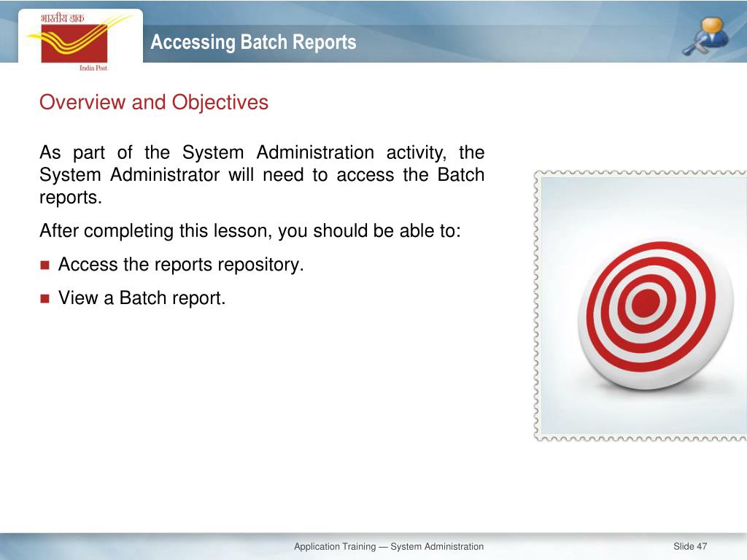Click the system administrator user icon
This screenshot has width=747, height=560.
[707, 35]
